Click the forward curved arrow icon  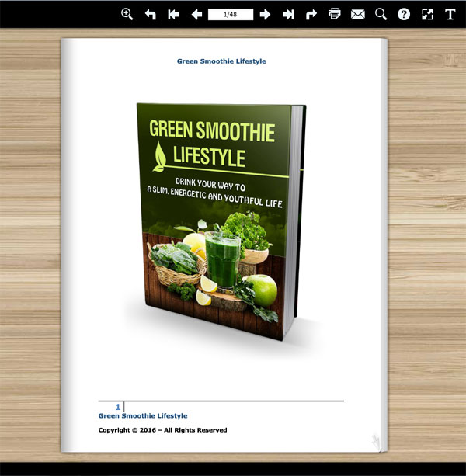coord(311,14)
